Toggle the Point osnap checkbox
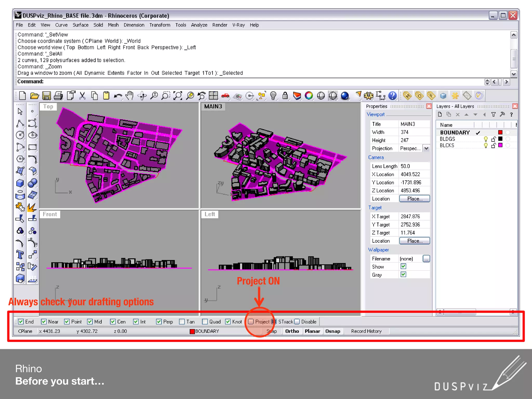The image size is (532, 399). point(67,322)
